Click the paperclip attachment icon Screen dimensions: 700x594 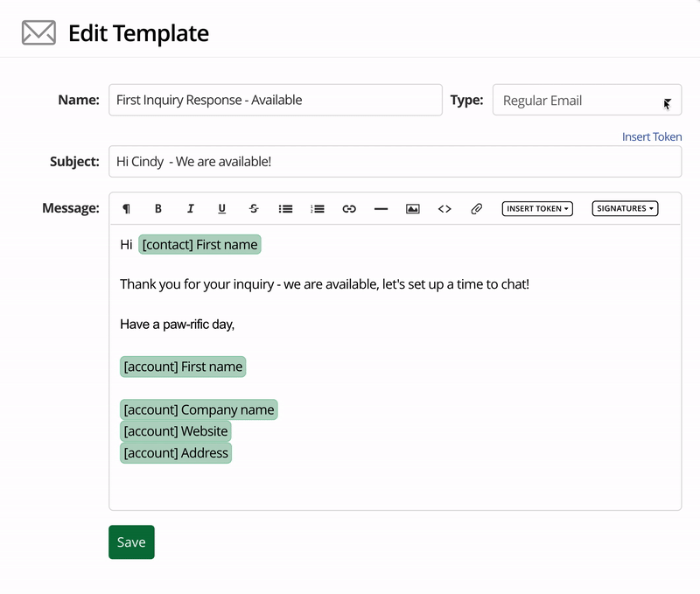click(476, 209)
